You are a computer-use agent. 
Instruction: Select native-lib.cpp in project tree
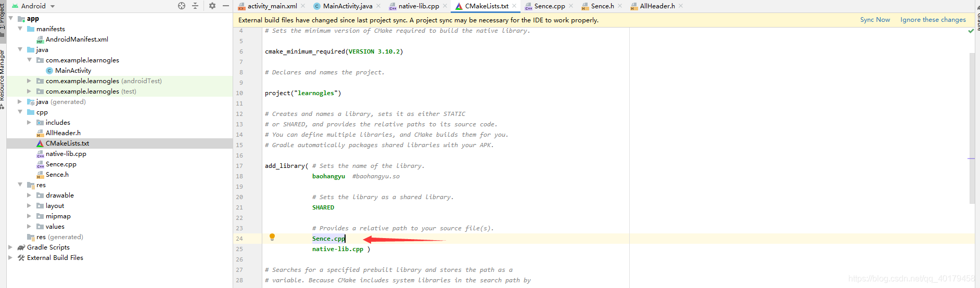66,154
